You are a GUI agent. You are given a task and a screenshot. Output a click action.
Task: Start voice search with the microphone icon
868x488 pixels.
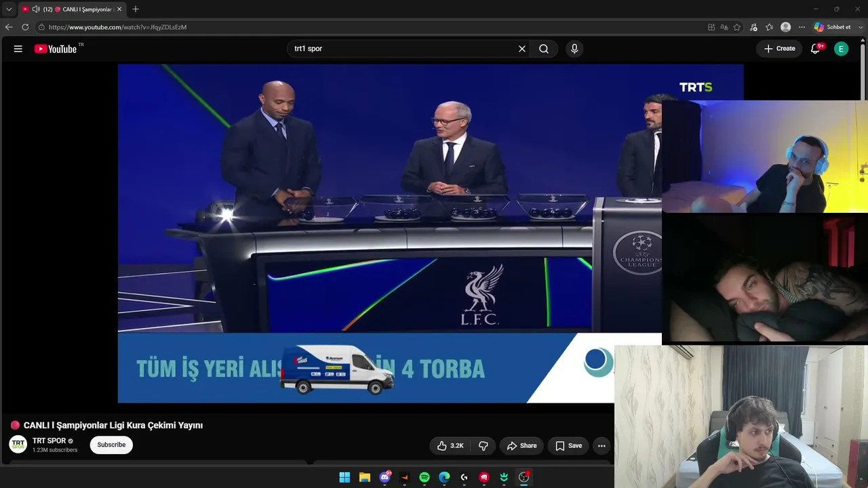point(574,49)
